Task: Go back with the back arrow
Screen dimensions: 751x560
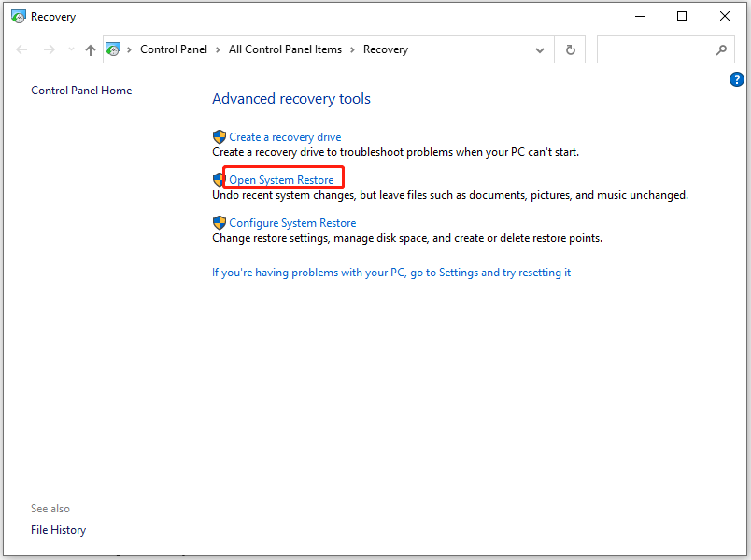Action: point(21,49)
